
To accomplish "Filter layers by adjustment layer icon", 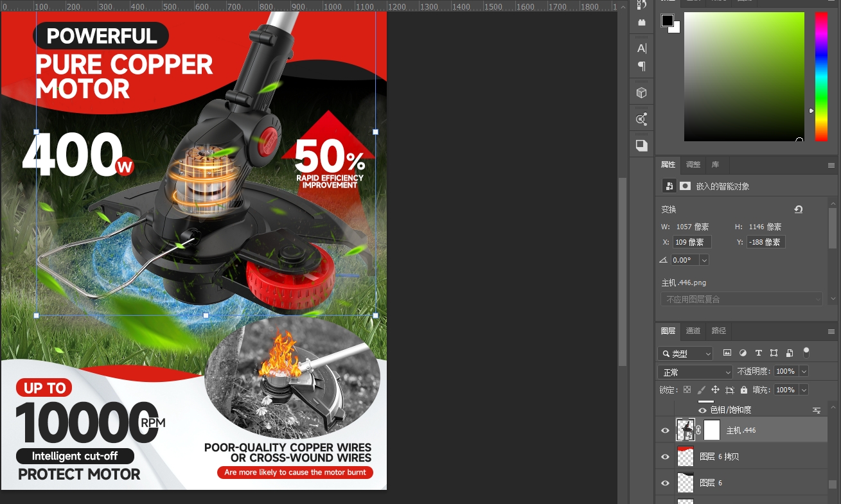I will tap(743, 353).
